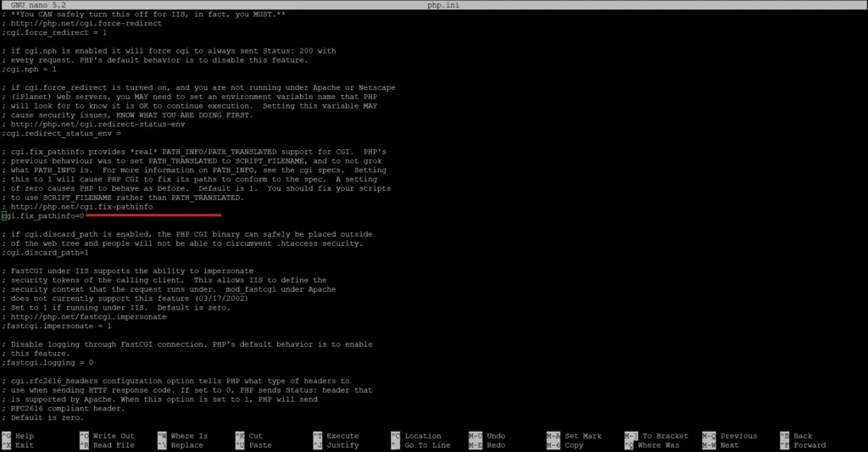Click the ^G Help shortcut in nano's bottom bar
Screen dimensions: 868x452
point(18,436)
